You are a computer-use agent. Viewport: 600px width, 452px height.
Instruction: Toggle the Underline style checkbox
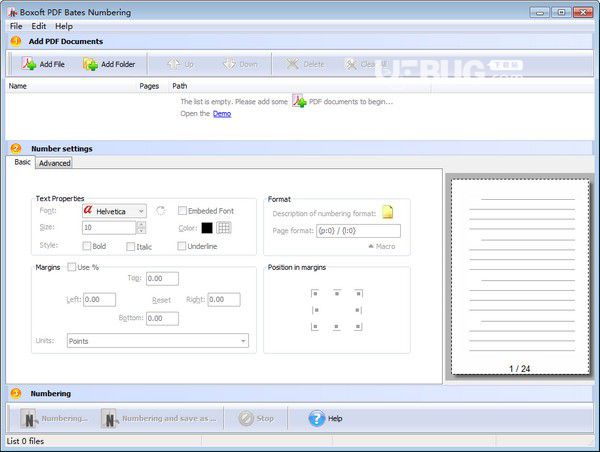[182, 246]
